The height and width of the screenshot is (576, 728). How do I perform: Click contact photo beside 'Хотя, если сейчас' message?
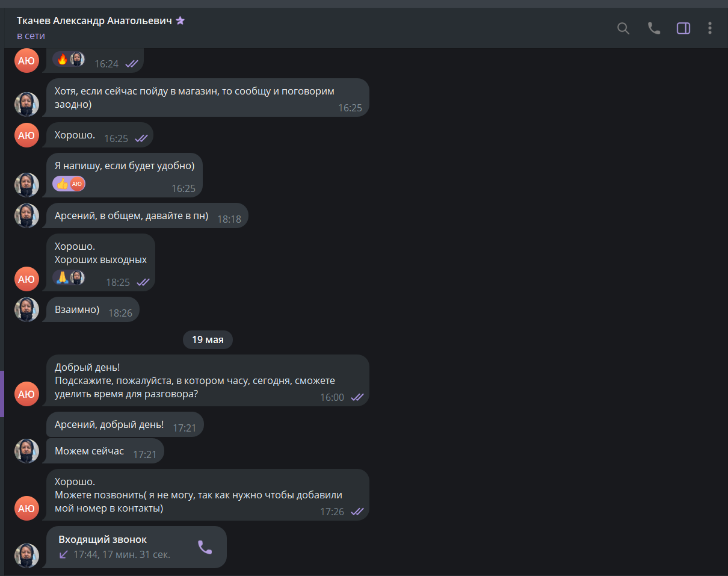[26, 104]
